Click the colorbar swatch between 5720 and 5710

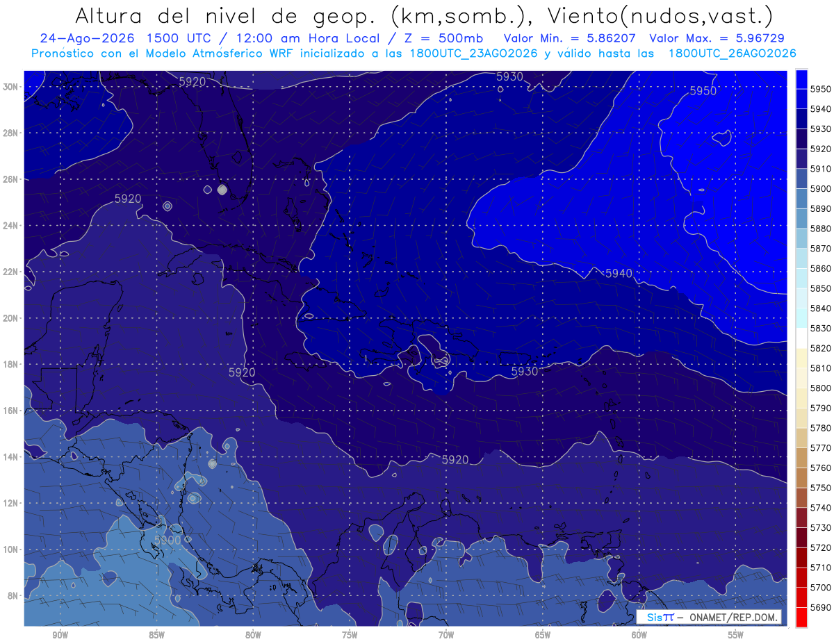coord(801,557)
